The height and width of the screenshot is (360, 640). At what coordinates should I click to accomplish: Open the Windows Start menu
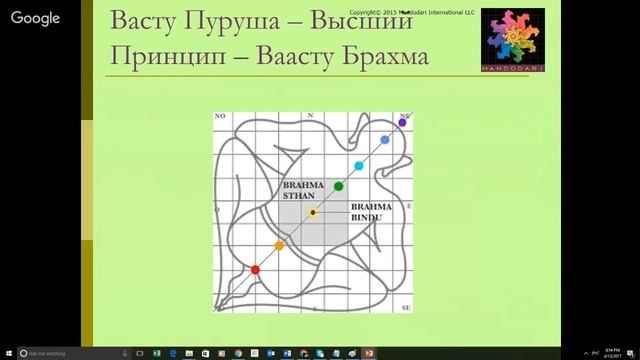coord(9,353)
